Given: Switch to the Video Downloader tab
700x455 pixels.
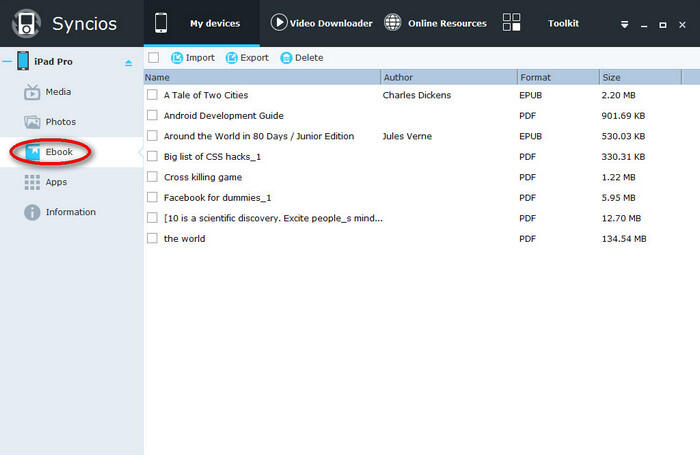Looking at the screenshot, I should 322,23.
